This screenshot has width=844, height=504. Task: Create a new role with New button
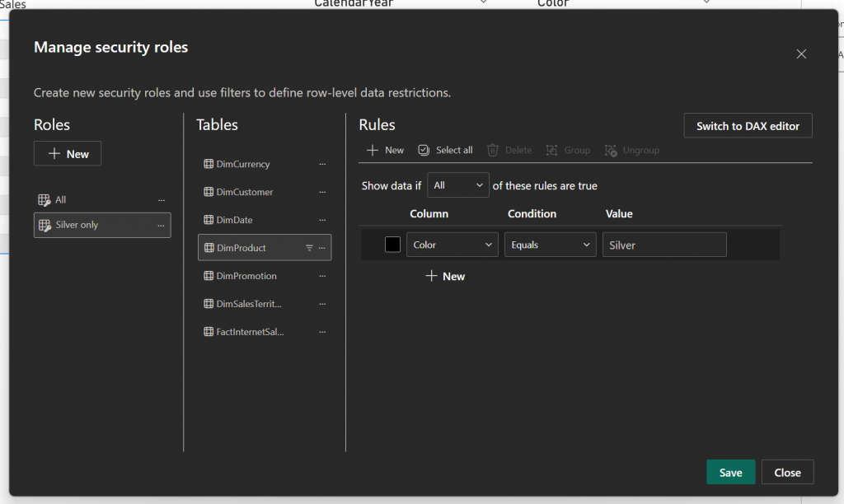(68, 154)
